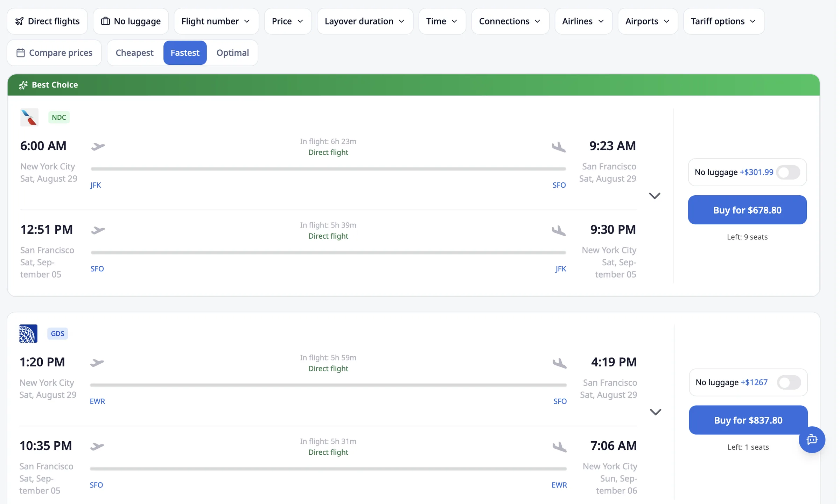Click SFO departure code on 12:51 PM flight
This screenshot has width=840, height=504.
click(x=97, y=269)
